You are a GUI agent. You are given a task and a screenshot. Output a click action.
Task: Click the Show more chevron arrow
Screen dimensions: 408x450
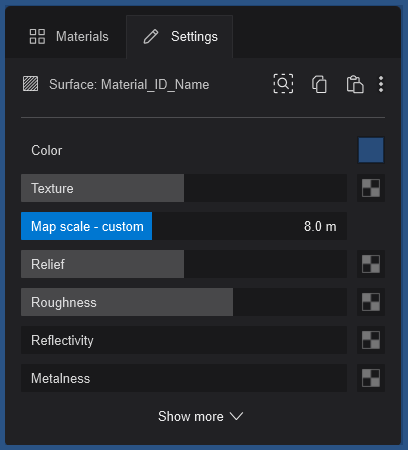pyautogui.click(x=237, y=416)
